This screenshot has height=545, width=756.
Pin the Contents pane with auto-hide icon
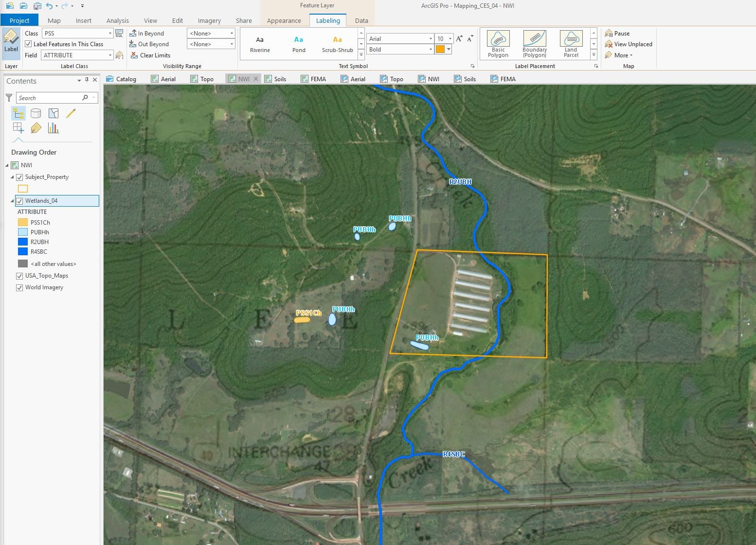click(87, 80)
